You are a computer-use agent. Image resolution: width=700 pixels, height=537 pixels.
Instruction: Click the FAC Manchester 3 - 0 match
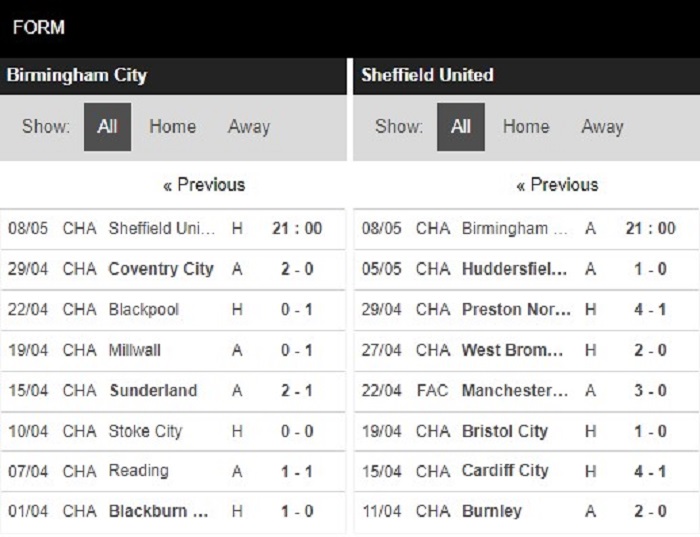[x=527, y=391]
